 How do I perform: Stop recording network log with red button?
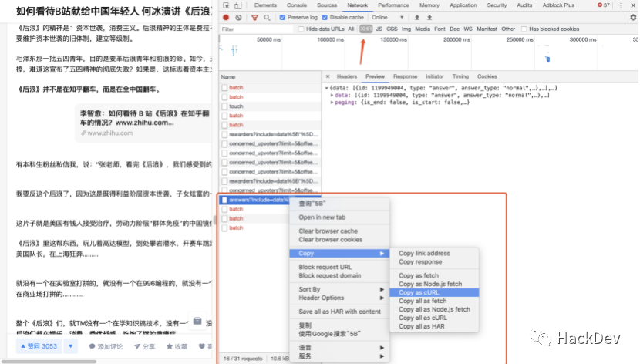226,18
